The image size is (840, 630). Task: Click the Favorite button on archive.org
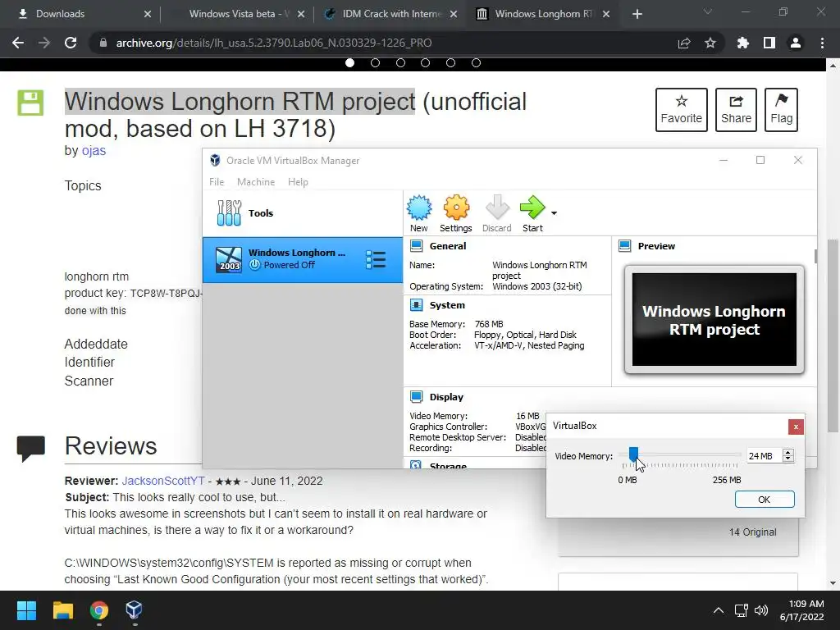682,110
